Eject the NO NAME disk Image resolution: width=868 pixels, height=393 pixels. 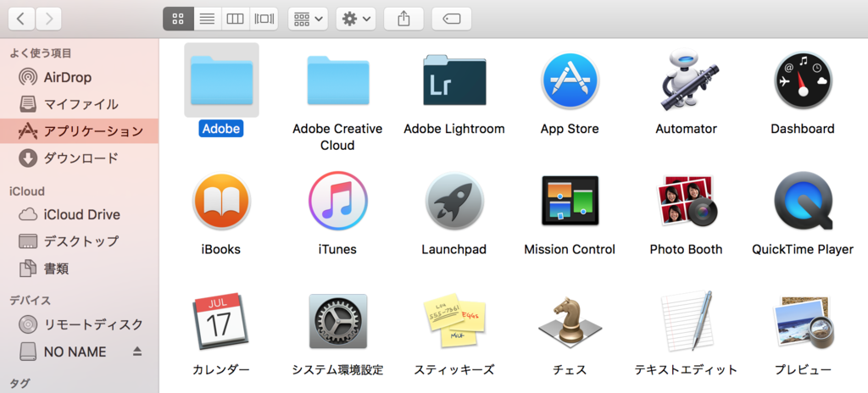pyautogui.click(x=137, y=351)
